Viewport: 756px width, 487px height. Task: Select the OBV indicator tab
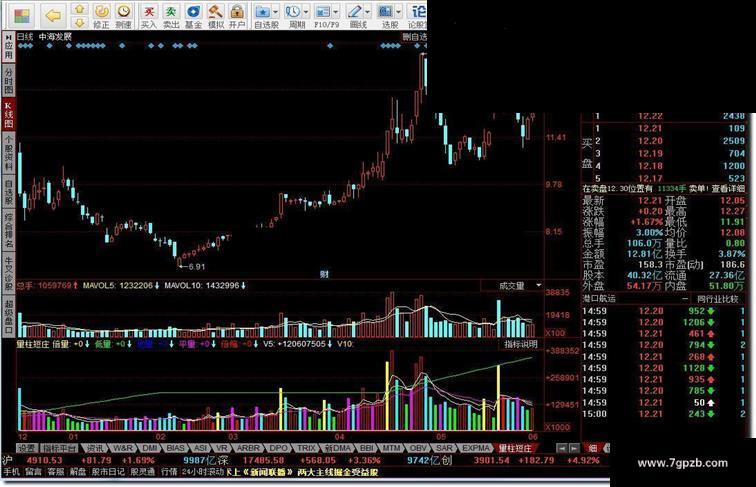click(418, 448)
